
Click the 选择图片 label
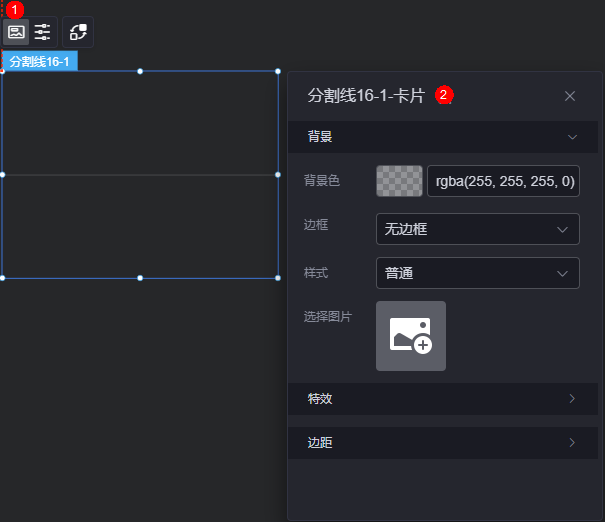click(328, 317)
